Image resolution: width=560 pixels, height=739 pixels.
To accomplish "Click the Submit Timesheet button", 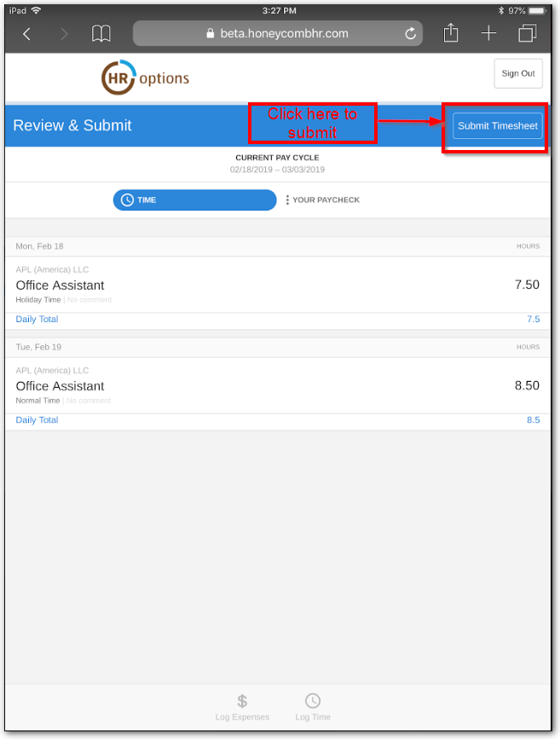I will pyautogui.click(x=497, y=126).
